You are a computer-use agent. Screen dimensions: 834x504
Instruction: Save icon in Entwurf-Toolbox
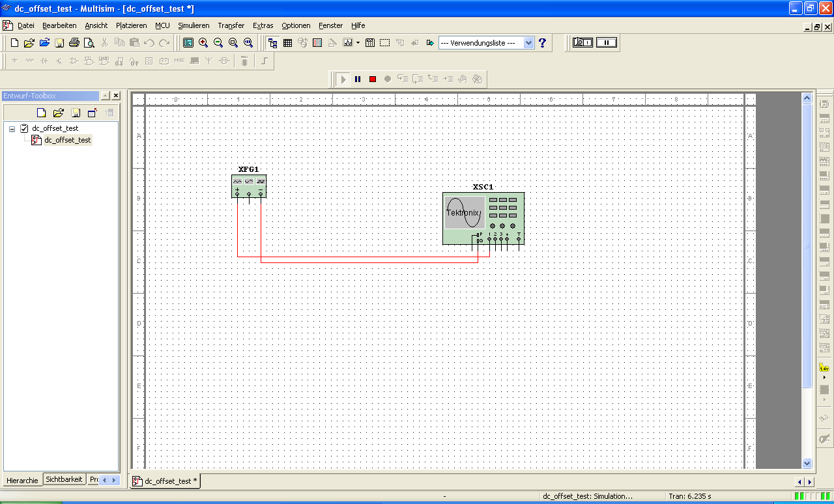[x=75, y=113]
